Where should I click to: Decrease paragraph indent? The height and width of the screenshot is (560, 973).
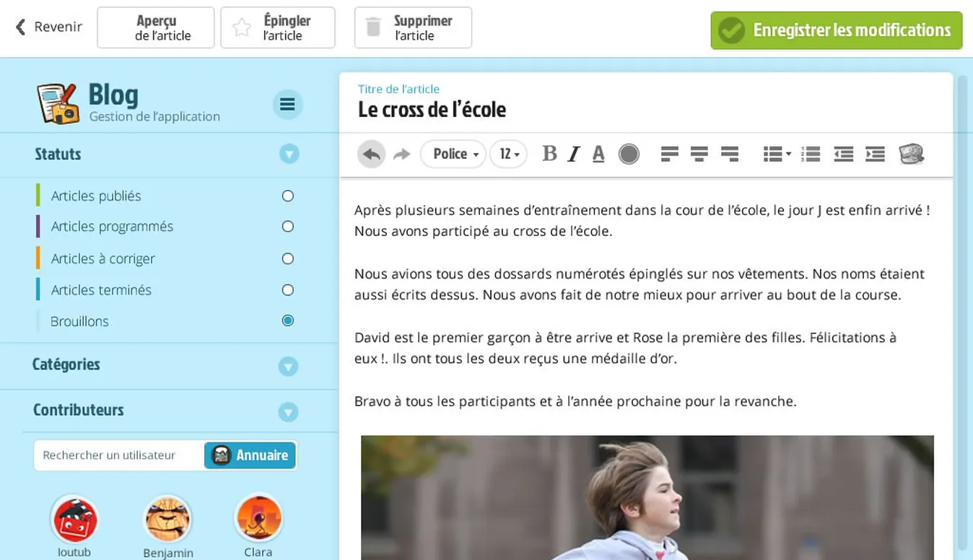(x=843, y=154)
